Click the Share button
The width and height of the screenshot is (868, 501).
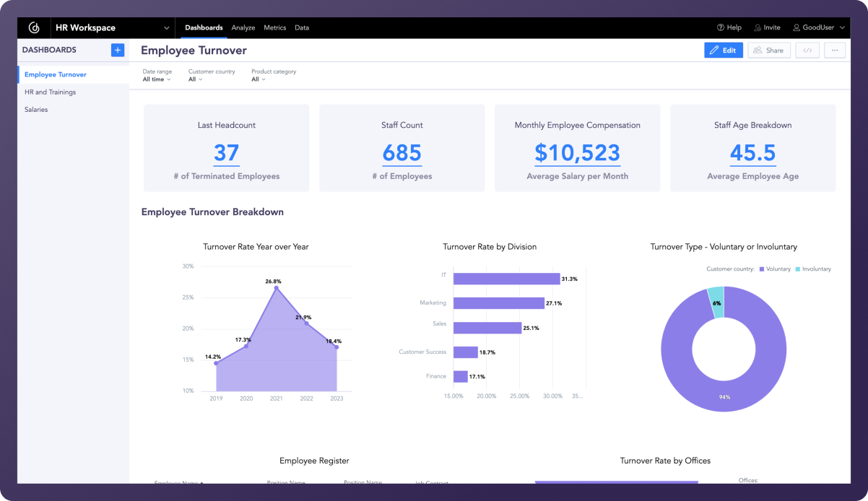click(x=769, y=51)
